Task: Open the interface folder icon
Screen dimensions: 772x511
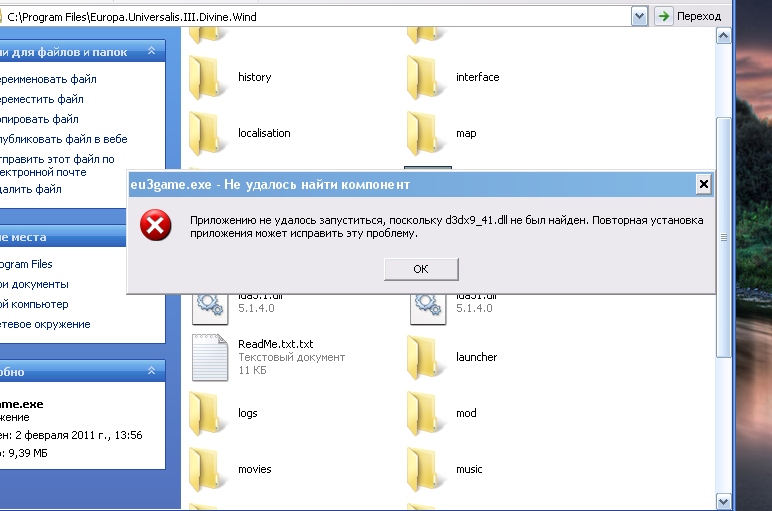Action: [x=425, y=77]
